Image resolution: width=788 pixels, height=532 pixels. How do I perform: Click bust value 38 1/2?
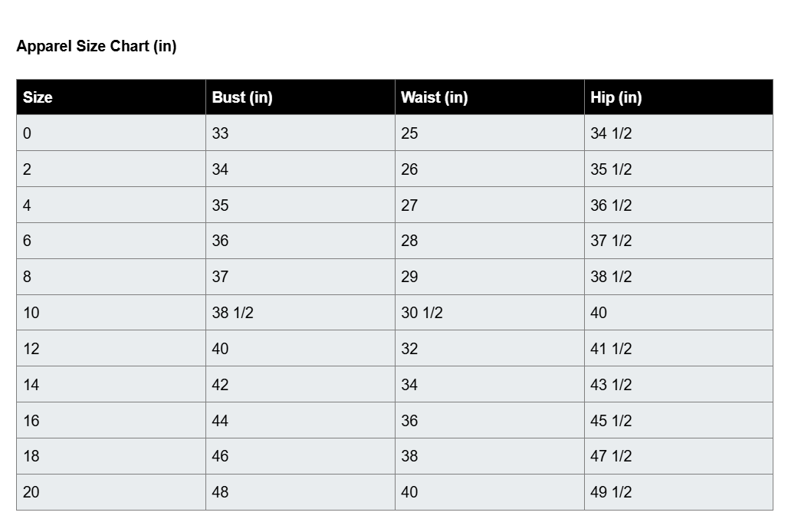233,313
